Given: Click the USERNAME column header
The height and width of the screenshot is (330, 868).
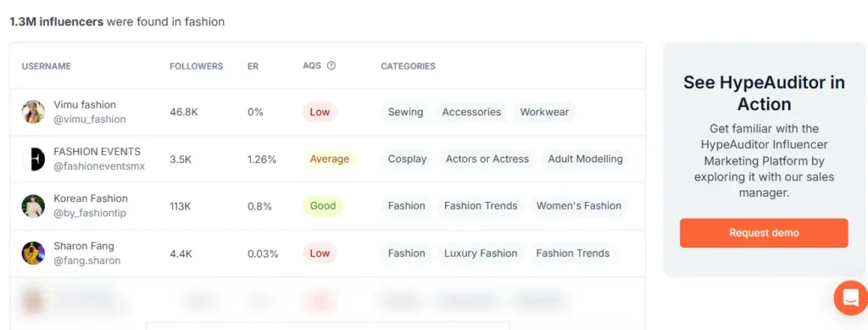Looking at the screenshot, I should coord(47,66).
